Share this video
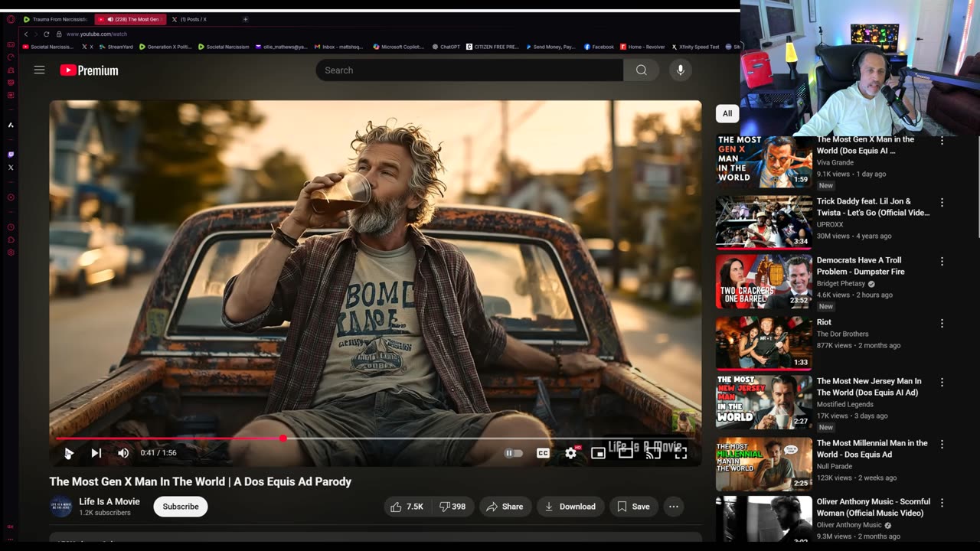980x551 pixels. 505,507
